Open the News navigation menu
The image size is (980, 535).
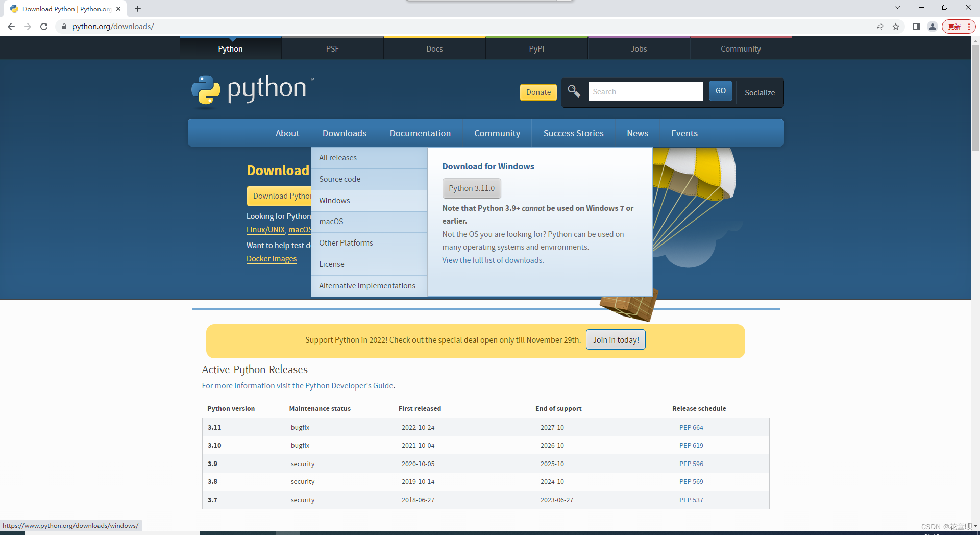[638, 133]
